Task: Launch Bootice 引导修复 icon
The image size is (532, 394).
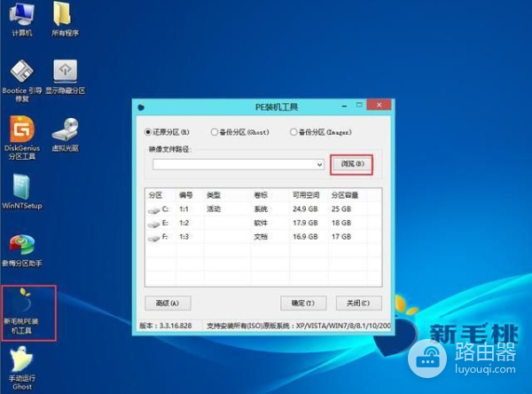Action: coord(22,81)
